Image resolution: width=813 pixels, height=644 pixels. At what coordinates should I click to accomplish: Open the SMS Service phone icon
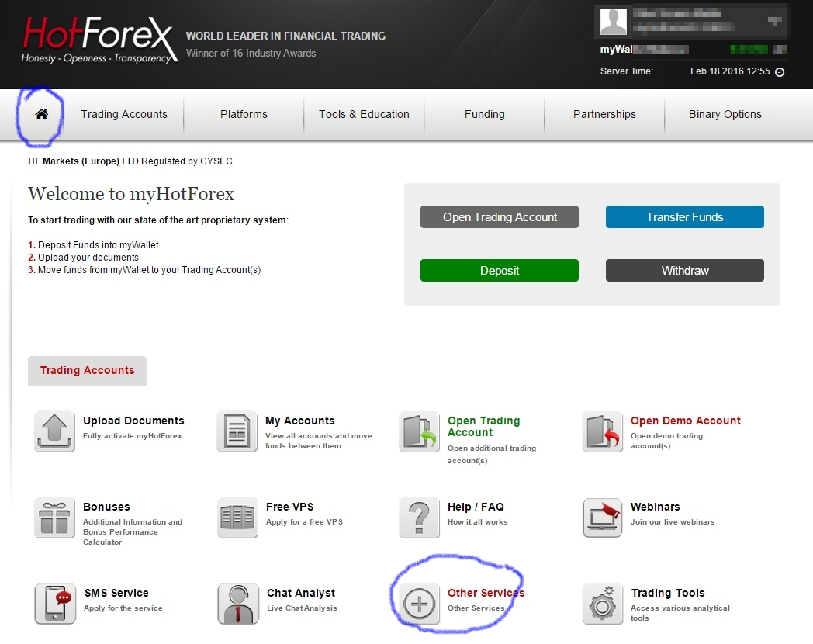click(x=55, y=604)
